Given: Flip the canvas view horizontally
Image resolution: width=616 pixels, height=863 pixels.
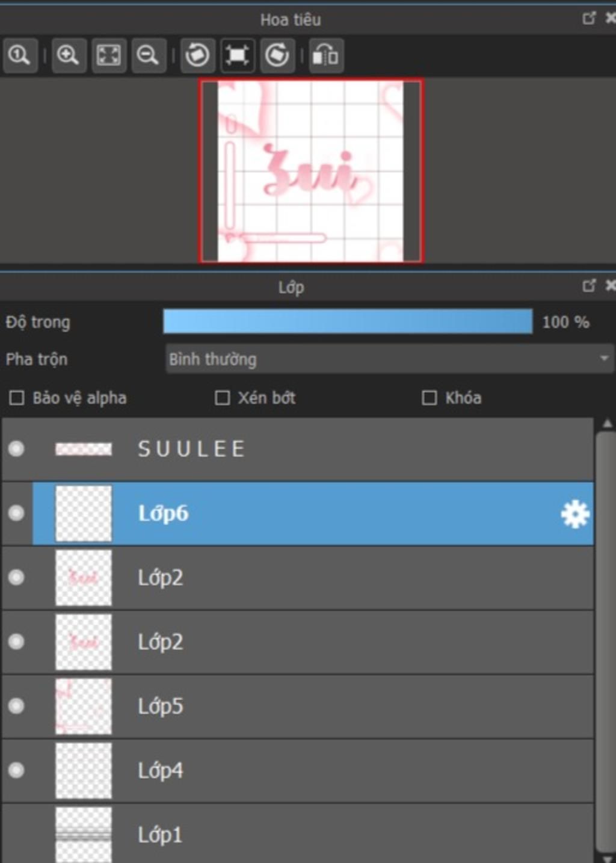Looking at the screenshot, I should pyautogui.click(x=326, y=55).
